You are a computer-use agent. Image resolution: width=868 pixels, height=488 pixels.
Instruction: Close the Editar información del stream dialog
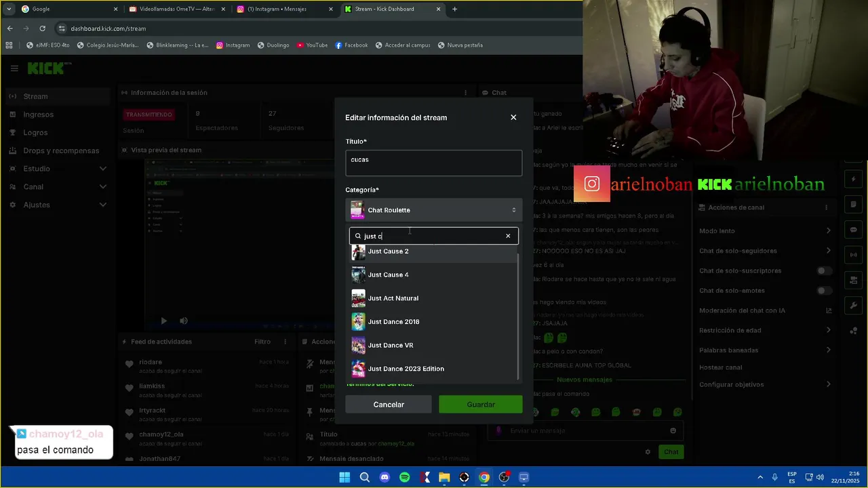click(513, 117)
